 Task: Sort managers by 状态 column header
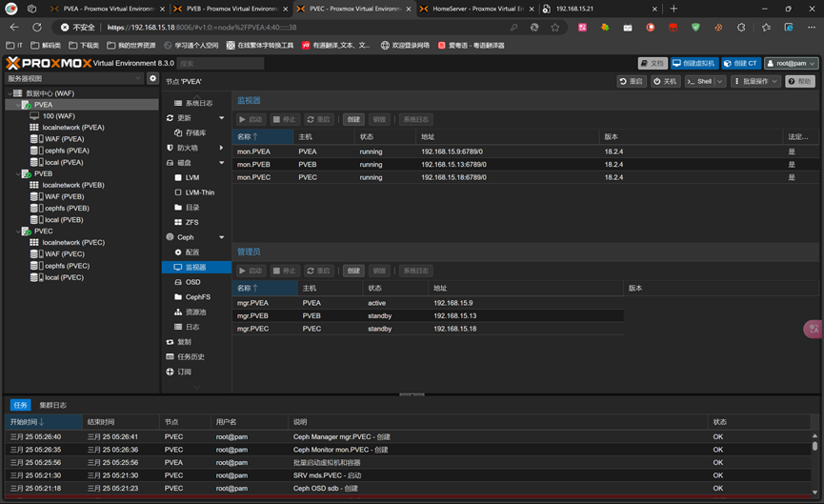[395, 288]
